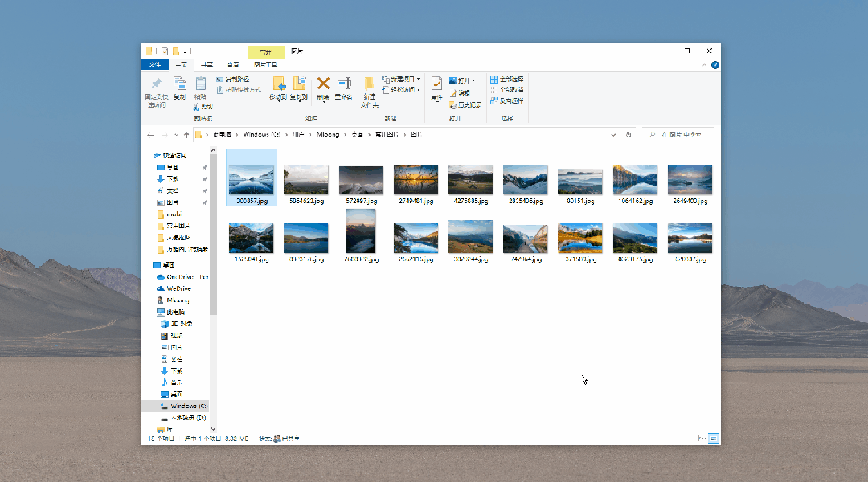Screen dimensions: 868x482
Task: Click the red X Delete icon
Action: (x=323, y=84)
